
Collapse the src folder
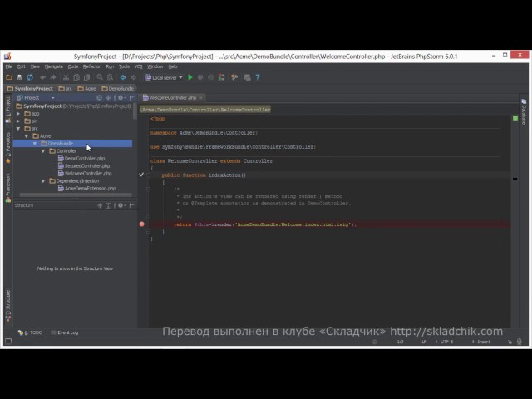click(x=18, y=129)
